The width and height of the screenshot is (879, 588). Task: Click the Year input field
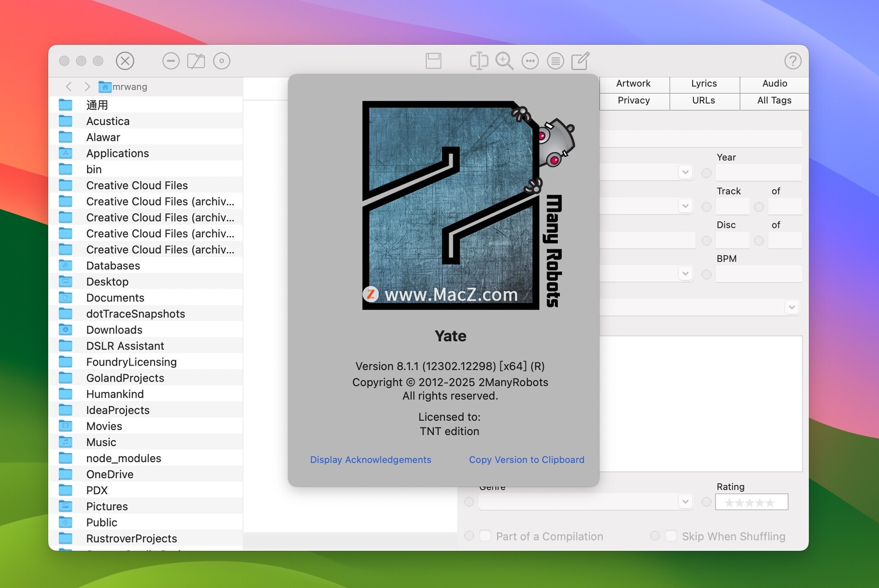(x=759, y=173)
